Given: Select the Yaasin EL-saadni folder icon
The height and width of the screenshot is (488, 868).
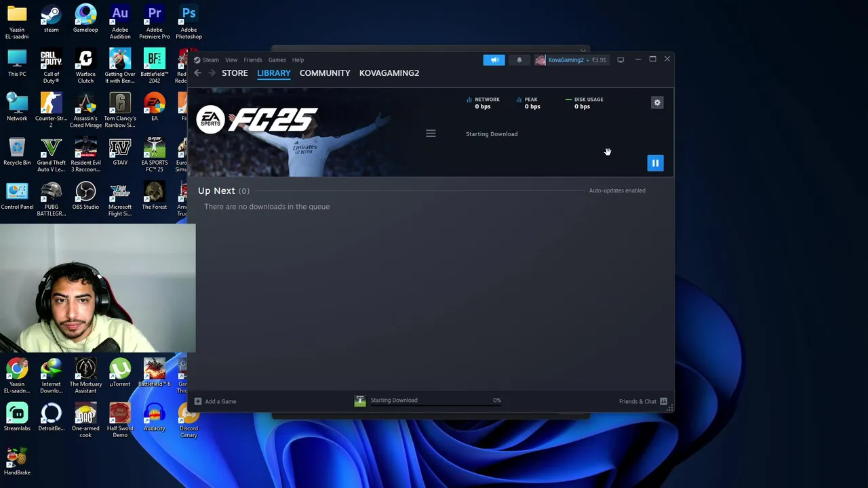Looking at the screenshot, I should tap(17, 22).
